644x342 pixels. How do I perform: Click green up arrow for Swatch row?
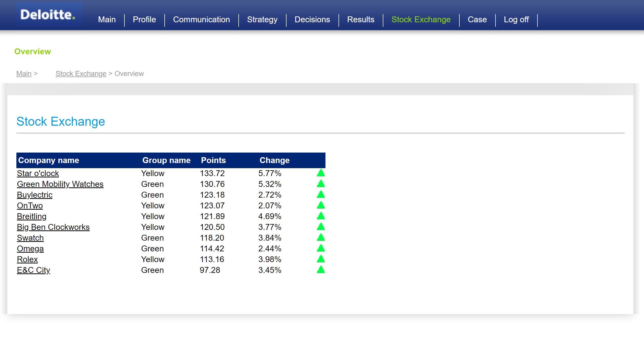321,238
